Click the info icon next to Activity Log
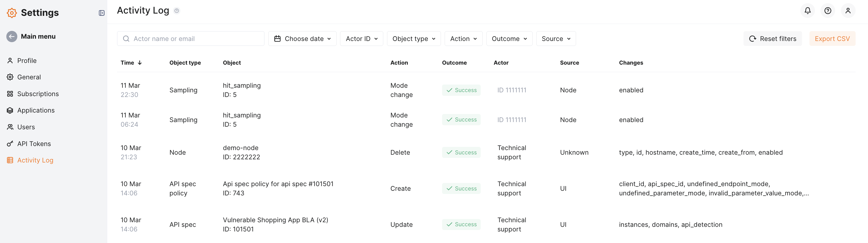 pyautogui.click(x=177, y=11)
